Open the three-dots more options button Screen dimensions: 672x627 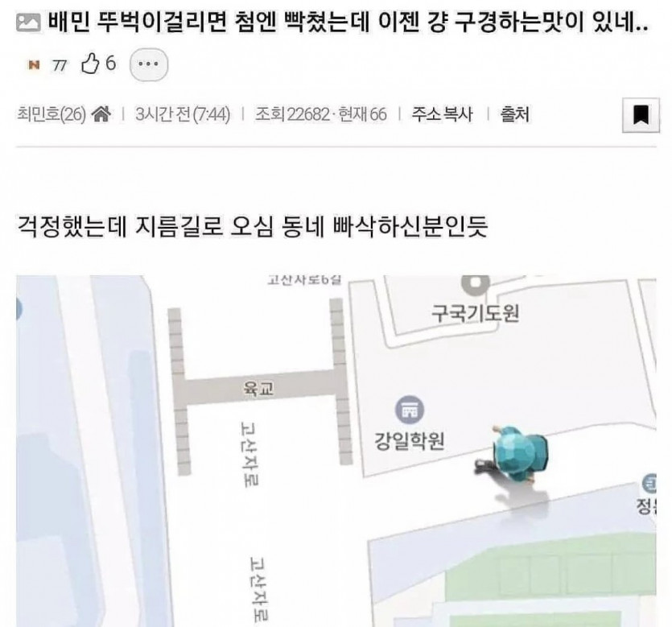coord(149,64)
